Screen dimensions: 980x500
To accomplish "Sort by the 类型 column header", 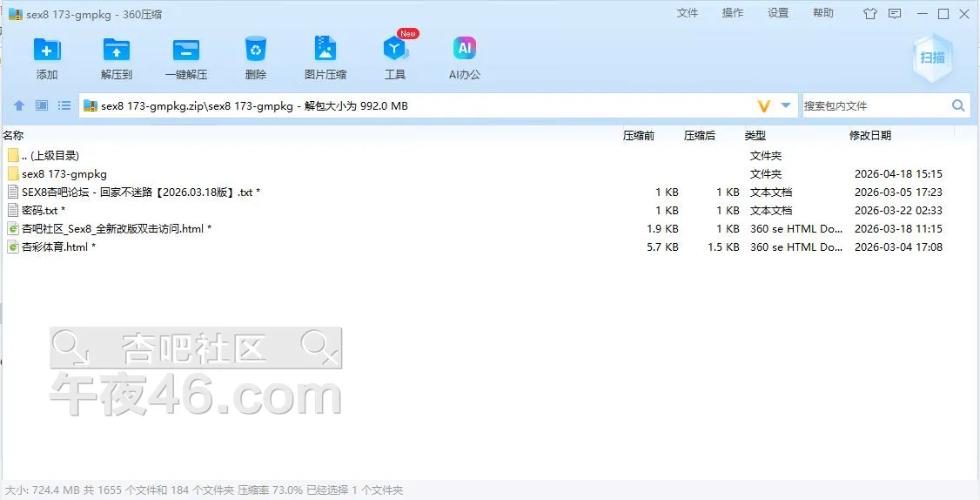I will click(x=755, y=135).
